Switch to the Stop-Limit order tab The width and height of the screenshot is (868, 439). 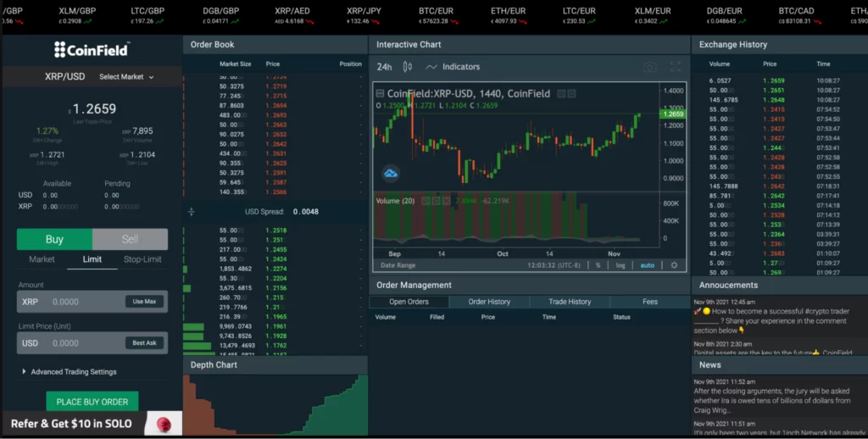[142, 259]
